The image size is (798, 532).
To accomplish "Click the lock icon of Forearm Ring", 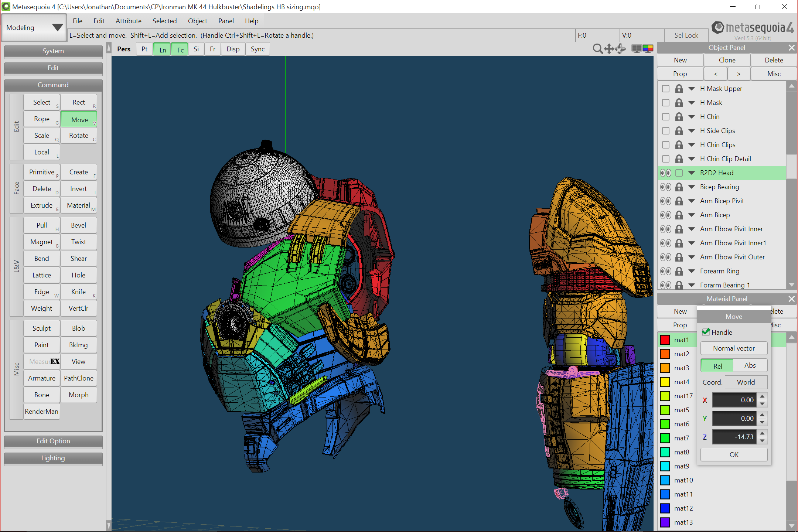I will 679,271.
